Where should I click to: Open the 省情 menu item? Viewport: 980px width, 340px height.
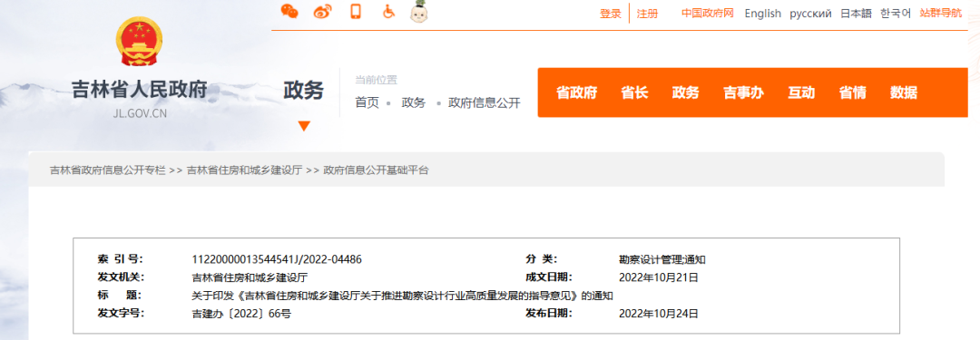click(x=852, y=92)
